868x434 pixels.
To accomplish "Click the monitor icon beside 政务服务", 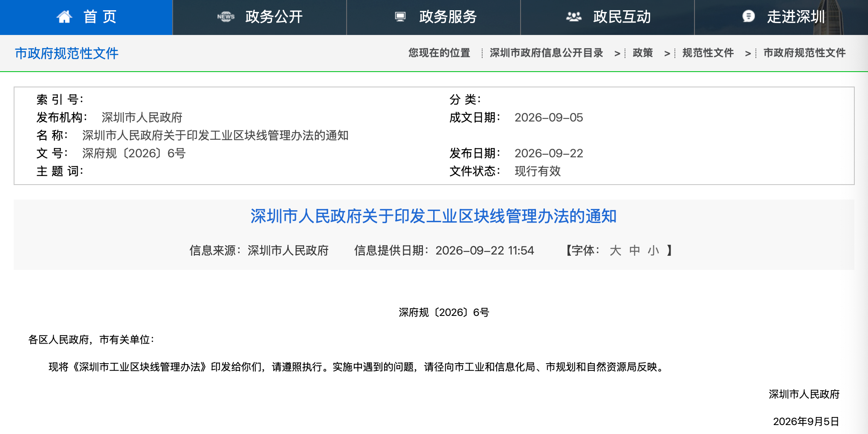I will (x=400, y=17).
